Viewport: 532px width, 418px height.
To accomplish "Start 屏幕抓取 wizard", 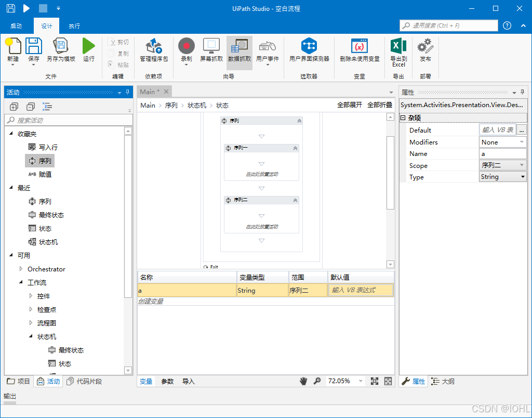I will point(211,49).
